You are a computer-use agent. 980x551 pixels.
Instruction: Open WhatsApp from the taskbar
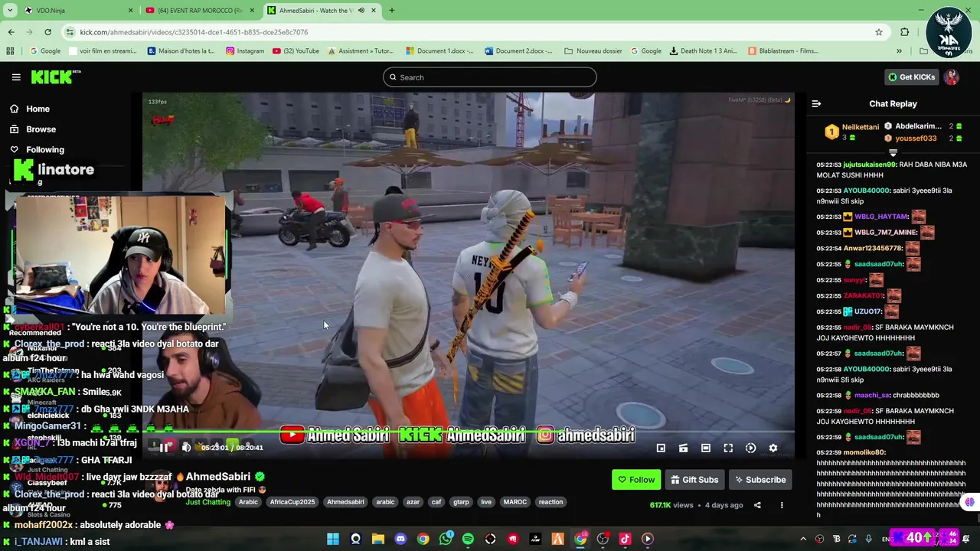pyautogui.click(x=446, y=539)
